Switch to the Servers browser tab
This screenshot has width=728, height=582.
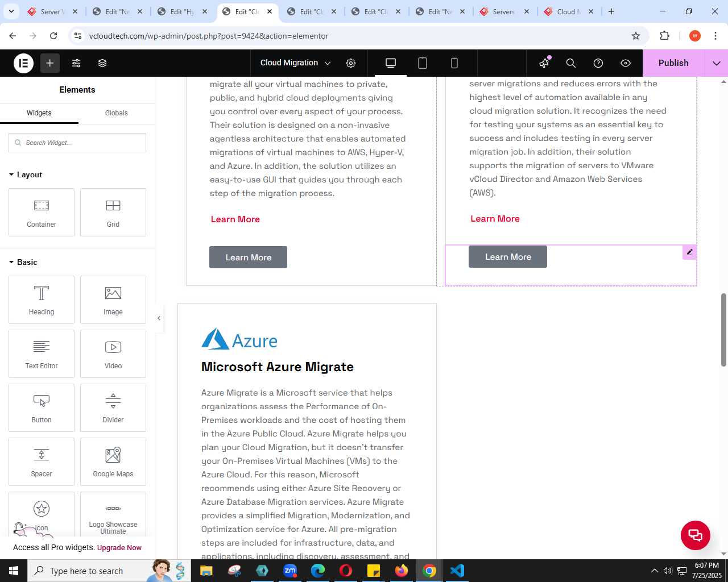pyautogui.click(x=503, y=11)
